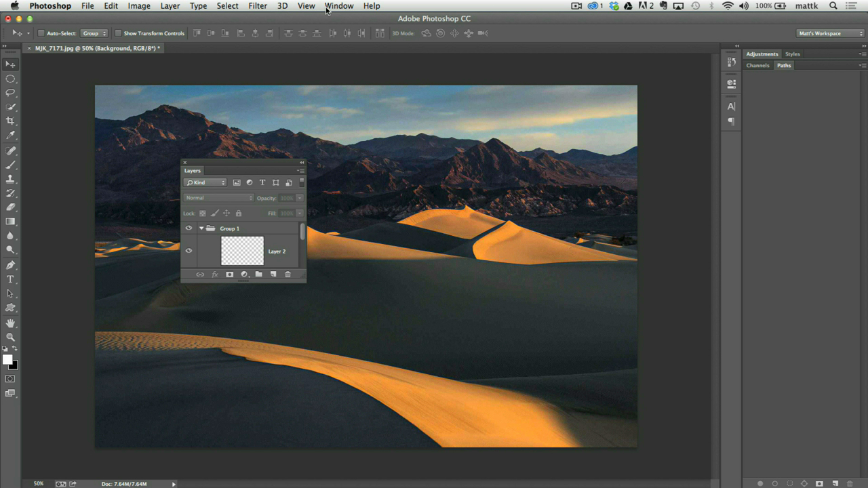Image resolution: width=868 pixels, height=488 pixels.
Task: Filter layers for pixel layers
Action: pos(237,182)
